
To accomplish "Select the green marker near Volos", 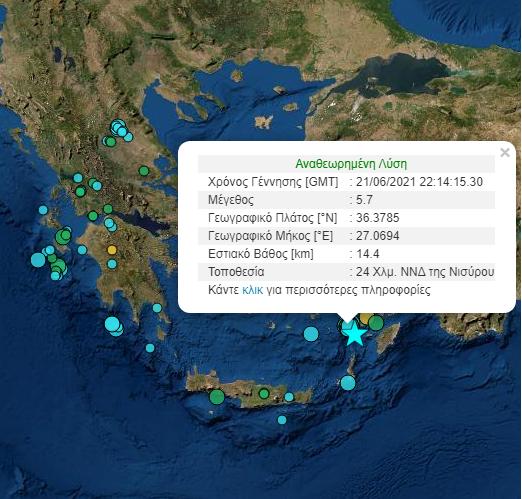I will 144,171.
